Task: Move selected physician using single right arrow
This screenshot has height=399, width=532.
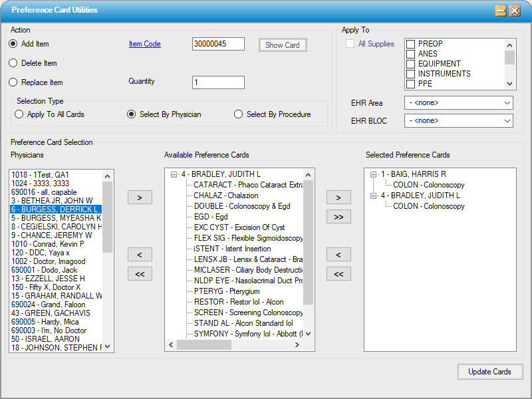Action: pos(140,197)
